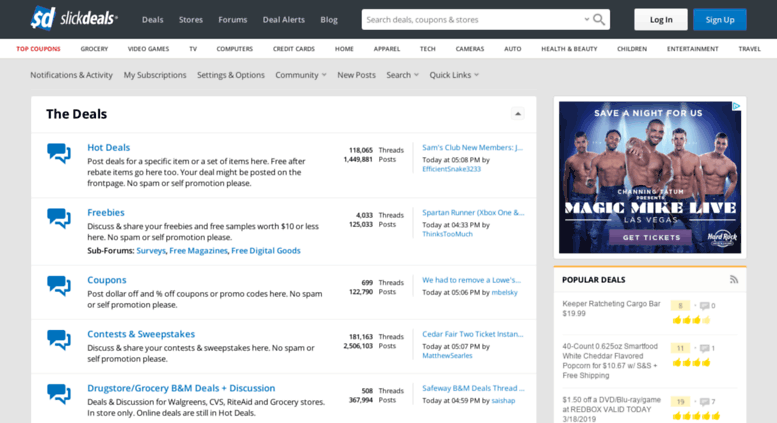The width and height of the screenshot is (777, 423).
Task: Select the Apparel category
Action: coord(387,49)
